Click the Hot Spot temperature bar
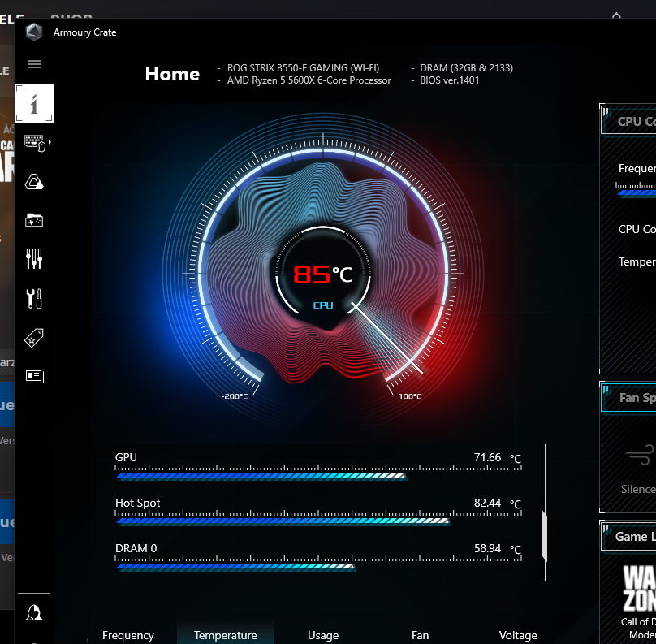The height and width of the screenshot is (644, 656). (283, 521)
